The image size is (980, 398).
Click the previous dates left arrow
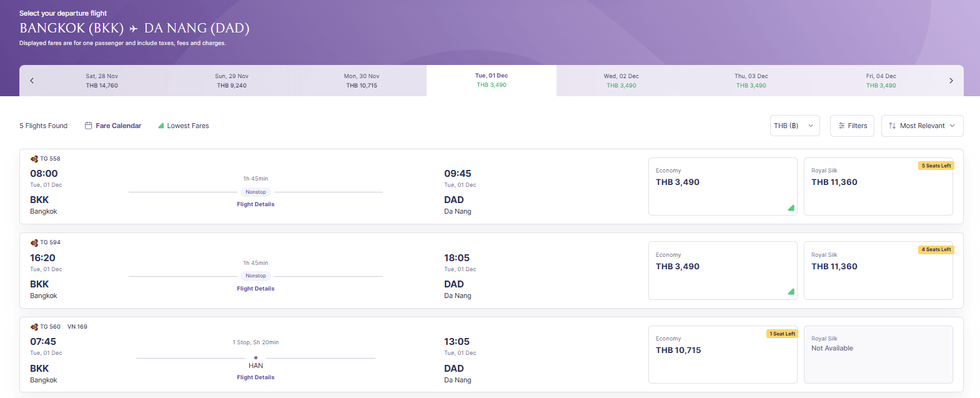[x=32, y=81]
